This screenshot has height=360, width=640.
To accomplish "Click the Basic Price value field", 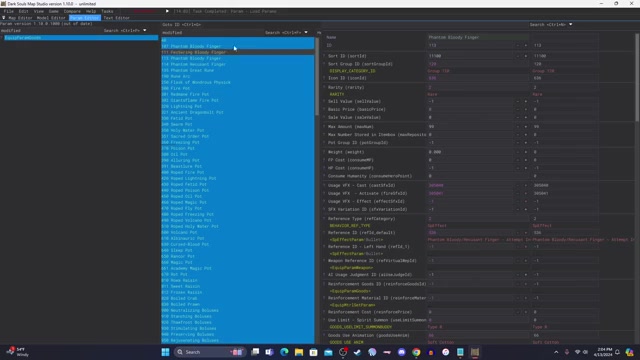I will [x=470, y=109].
